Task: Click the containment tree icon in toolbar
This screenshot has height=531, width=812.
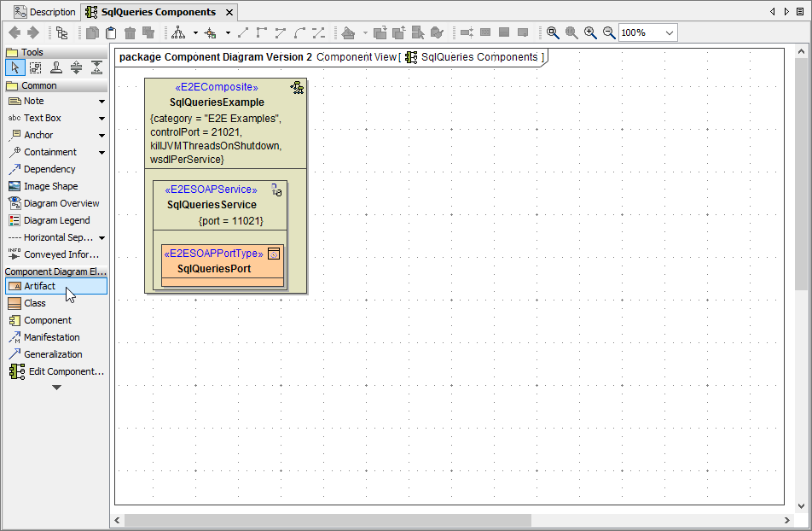Action: [x=62, y=32]
